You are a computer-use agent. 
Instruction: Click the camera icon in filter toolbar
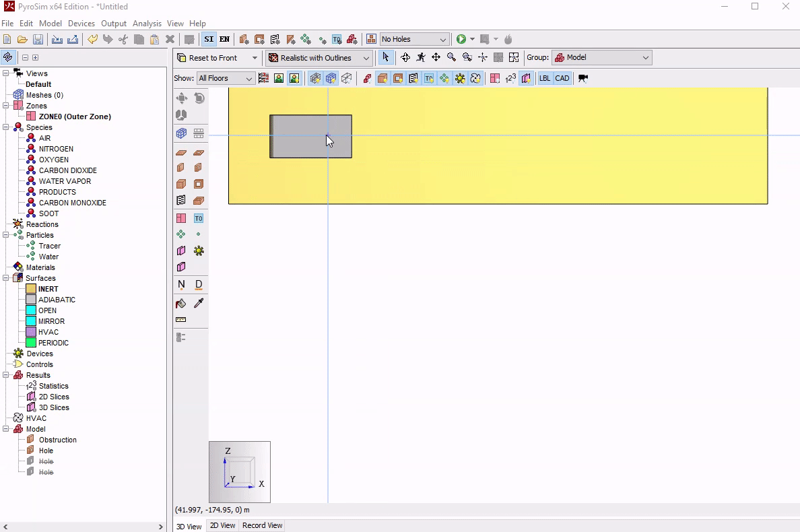pyautogui.click(x=583, y=78)
